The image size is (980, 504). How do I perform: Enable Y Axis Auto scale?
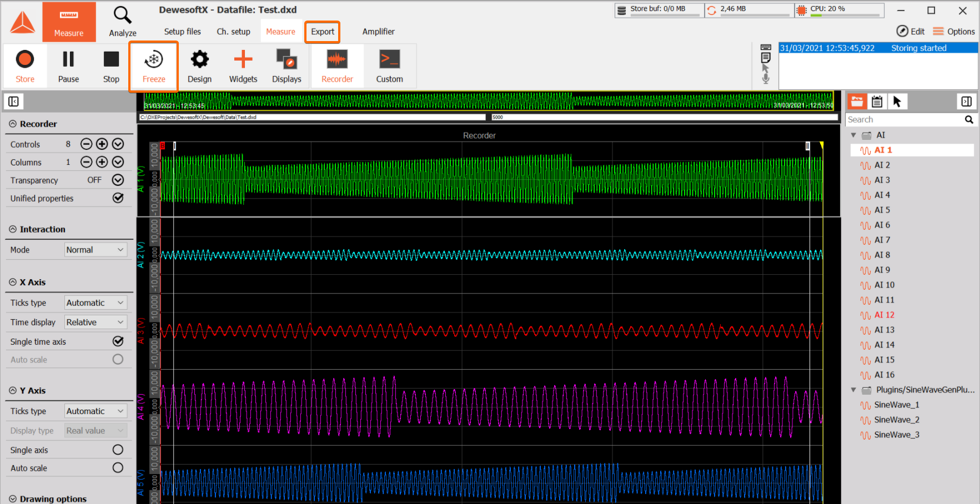coord(118,467)
